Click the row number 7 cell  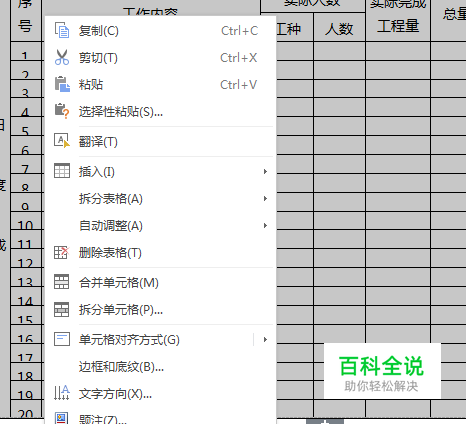point(25,165)
